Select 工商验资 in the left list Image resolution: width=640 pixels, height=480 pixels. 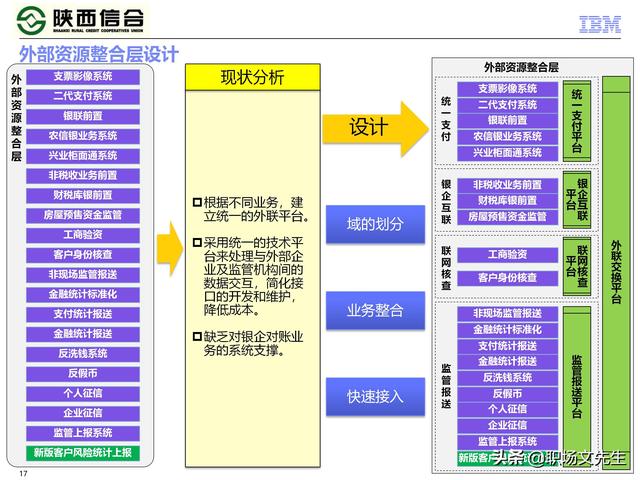(x=83, y=235)
